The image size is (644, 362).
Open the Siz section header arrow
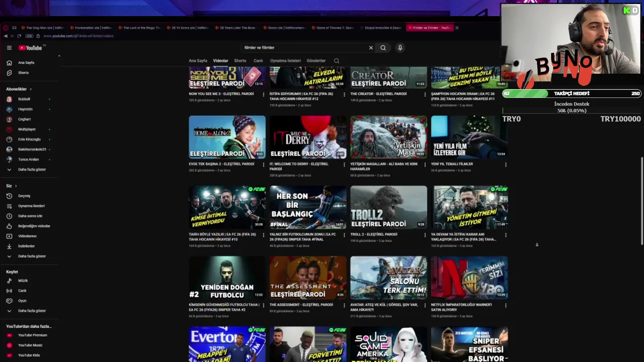(x=16, y=186)
